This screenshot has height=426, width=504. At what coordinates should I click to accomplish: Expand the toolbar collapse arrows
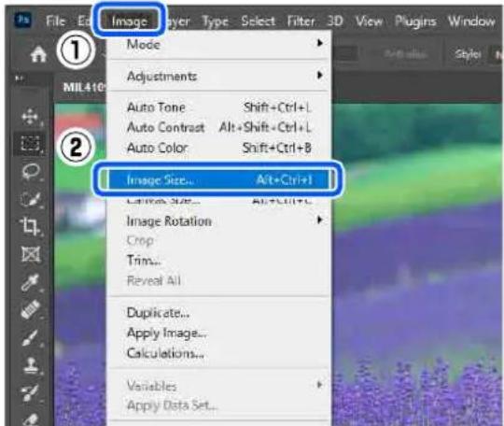(x=19, y=78)
